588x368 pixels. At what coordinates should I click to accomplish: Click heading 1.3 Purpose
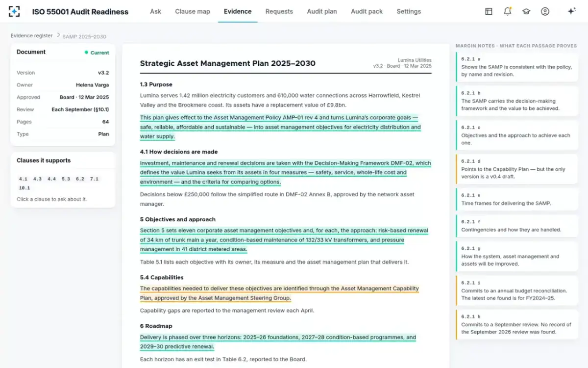pyautogui.click(x=156, y=84)
